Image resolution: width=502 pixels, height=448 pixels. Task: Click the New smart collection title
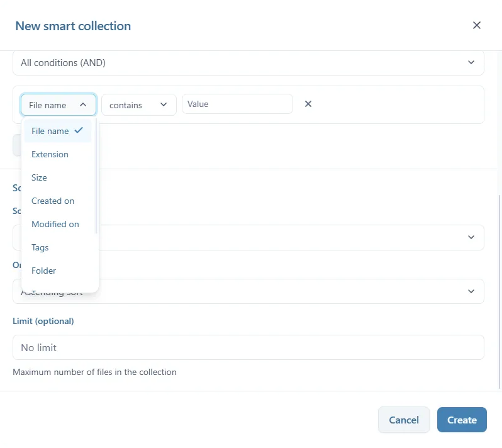pyautogui.click(x=73, y=26)
